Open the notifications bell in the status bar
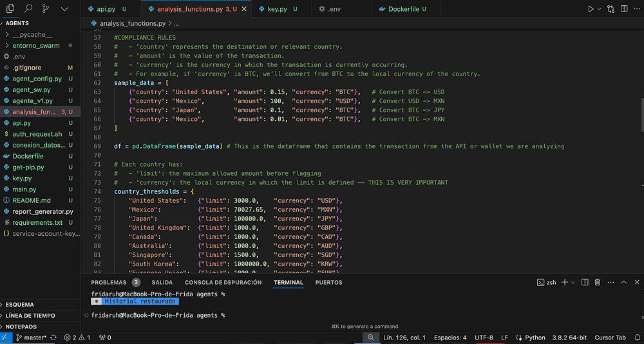 (x=636, y=338)
